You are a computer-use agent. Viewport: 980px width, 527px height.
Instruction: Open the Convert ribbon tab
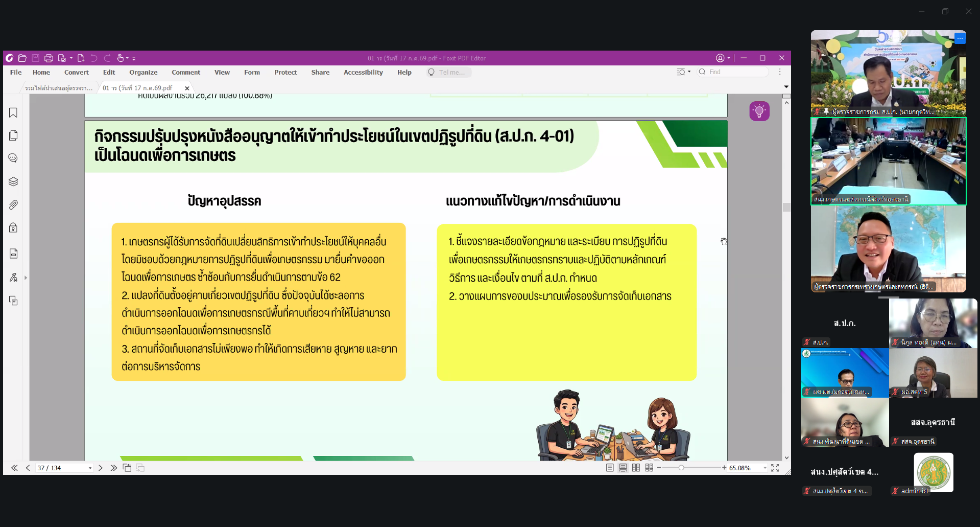77,73
